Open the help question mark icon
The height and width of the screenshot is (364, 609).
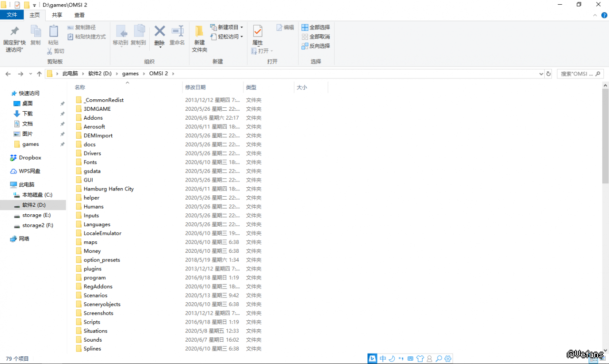604,15
